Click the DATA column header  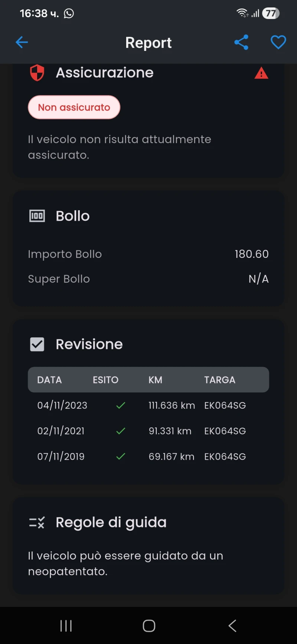pyautogui.click(x=49, y=380)
